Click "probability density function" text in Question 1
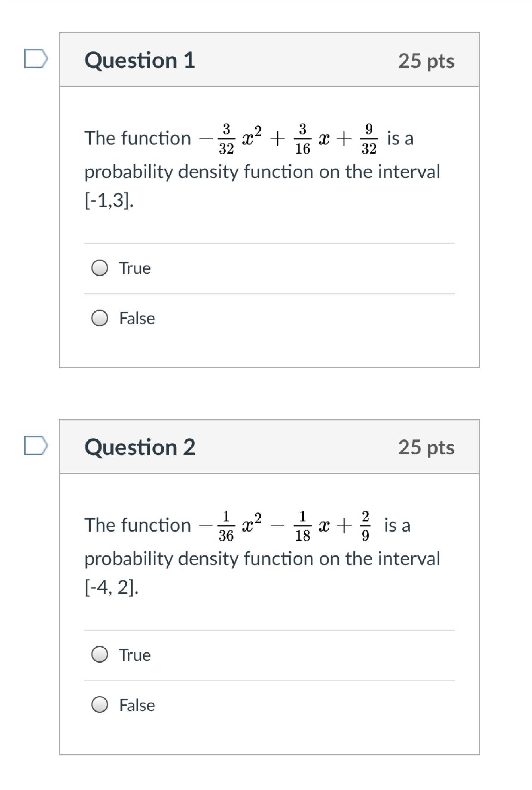Viewport: 532px width, 790px height. point(197,172)
